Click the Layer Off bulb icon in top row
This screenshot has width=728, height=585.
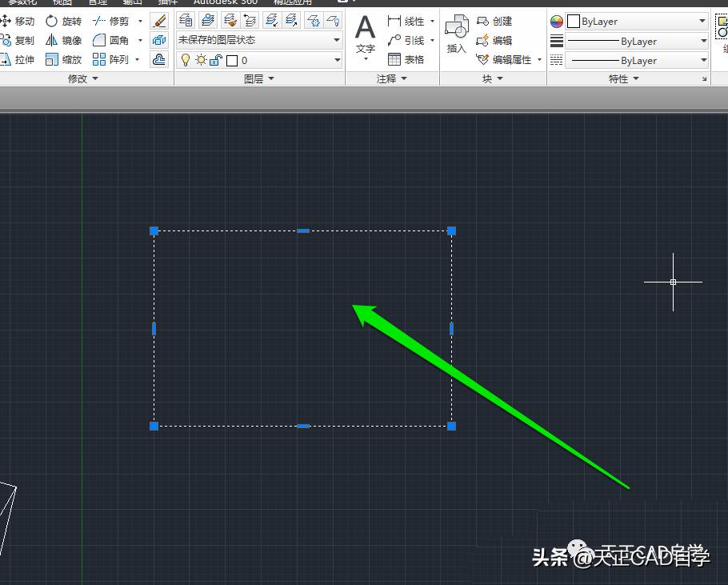(x=333, y=21)
